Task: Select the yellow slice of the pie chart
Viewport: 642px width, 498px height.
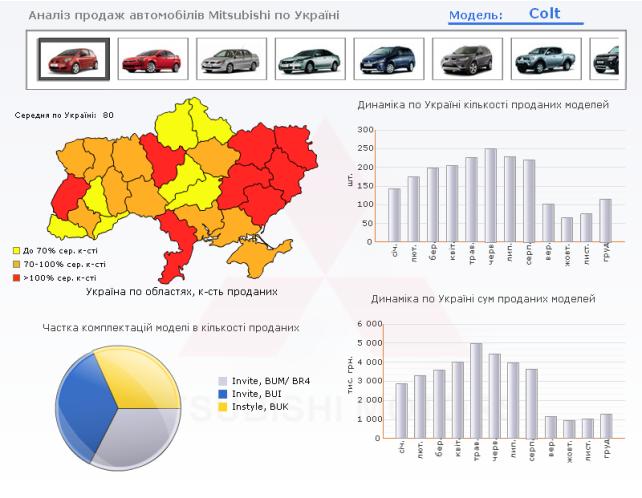Action: click(139, 379)
